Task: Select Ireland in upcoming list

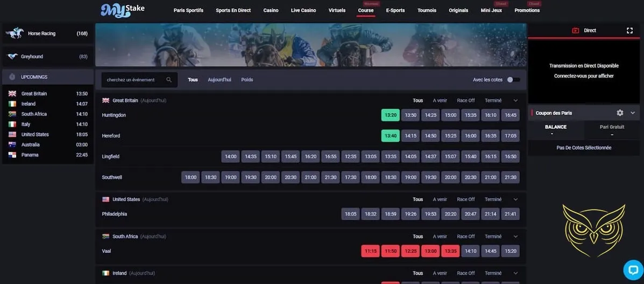Action: coord(29,104)
